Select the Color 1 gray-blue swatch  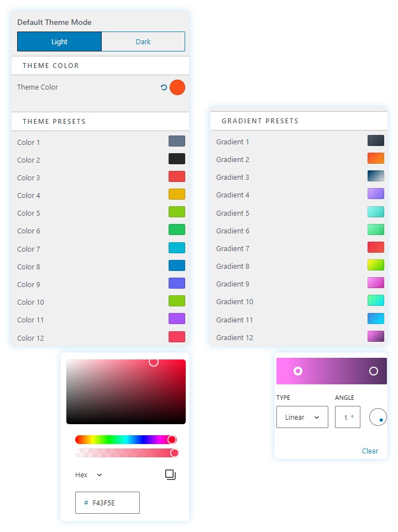177,142
